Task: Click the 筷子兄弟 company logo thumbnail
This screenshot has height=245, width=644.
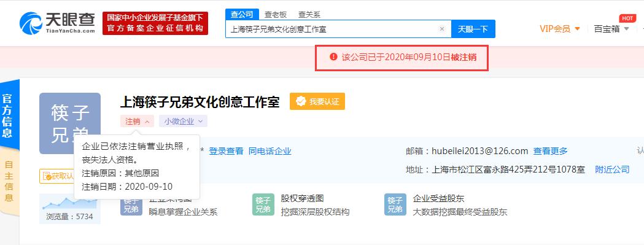Action: click(70, 123)
